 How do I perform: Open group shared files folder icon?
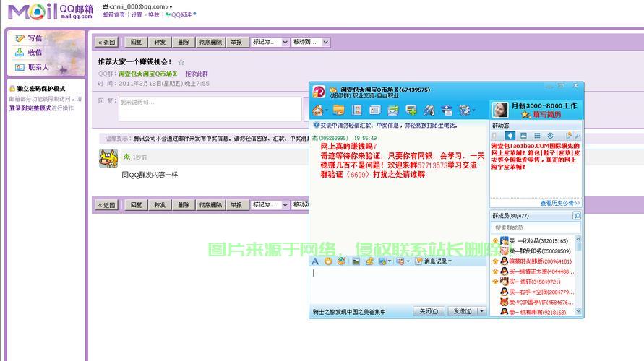point(339,110)
